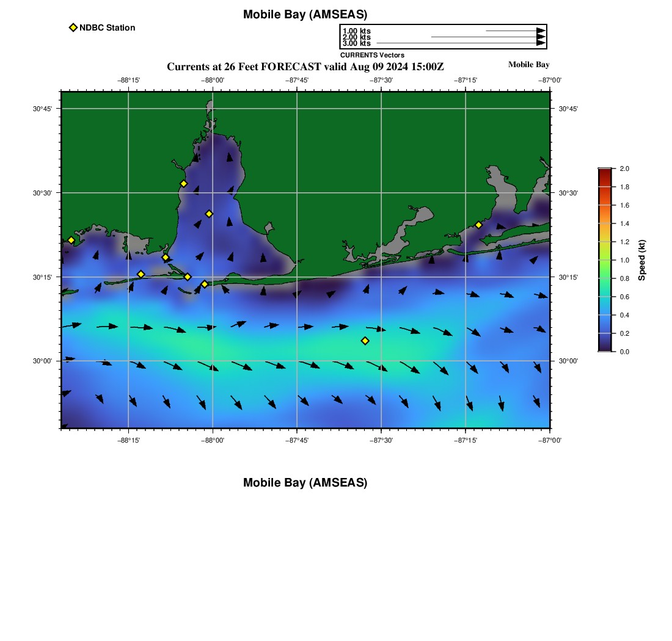Select the barrier island station diamond near -88°15'

click(x=141, y=274)
